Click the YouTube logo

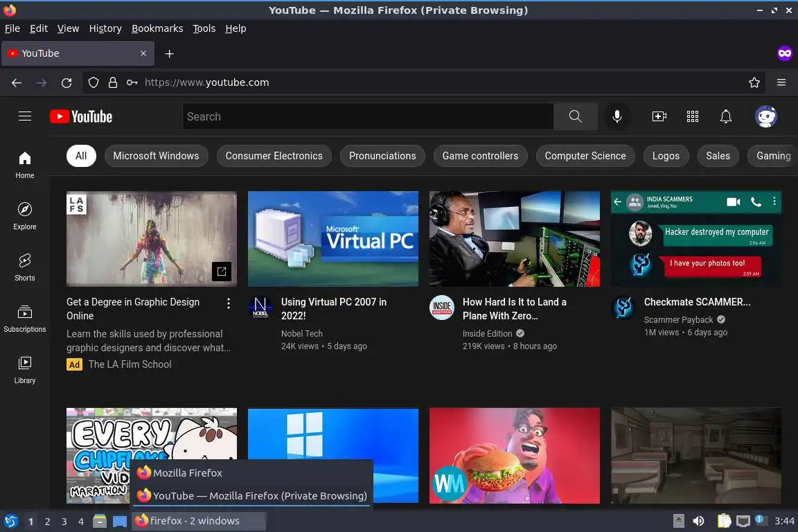pos(81,116)
